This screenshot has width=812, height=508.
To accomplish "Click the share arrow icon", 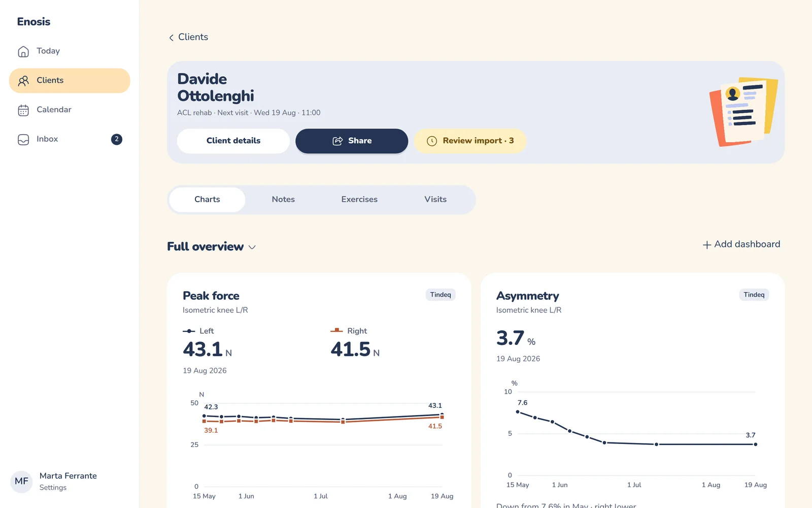I will pos(337,141).
